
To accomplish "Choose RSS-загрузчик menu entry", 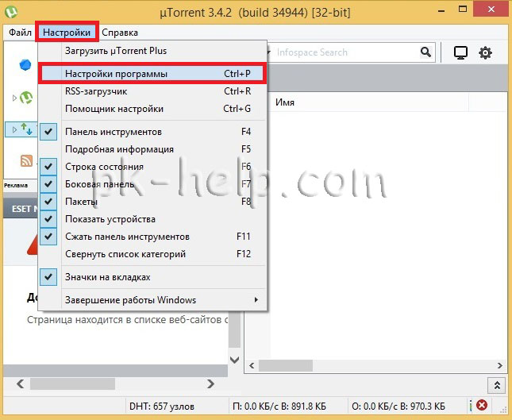I will [153, 91].
